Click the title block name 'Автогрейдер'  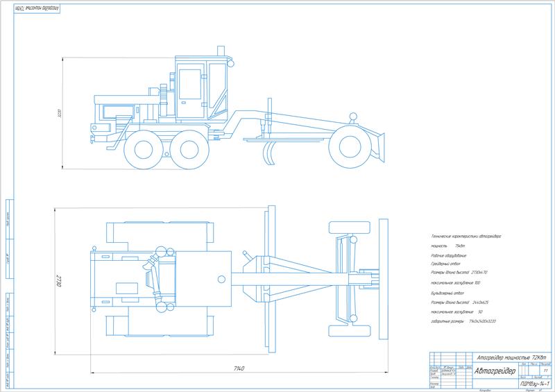coord(495,371)
